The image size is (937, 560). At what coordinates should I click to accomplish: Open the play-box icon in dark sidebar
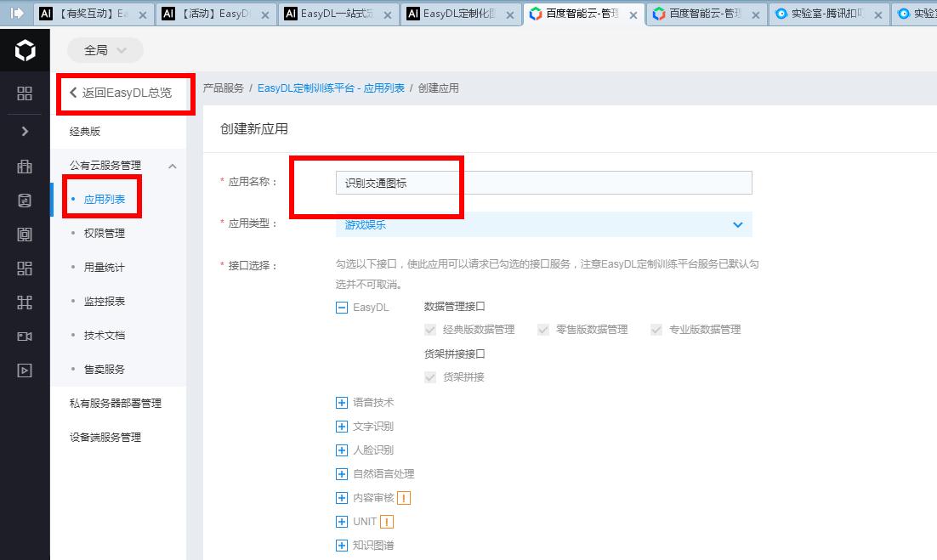tap(25, 371)
